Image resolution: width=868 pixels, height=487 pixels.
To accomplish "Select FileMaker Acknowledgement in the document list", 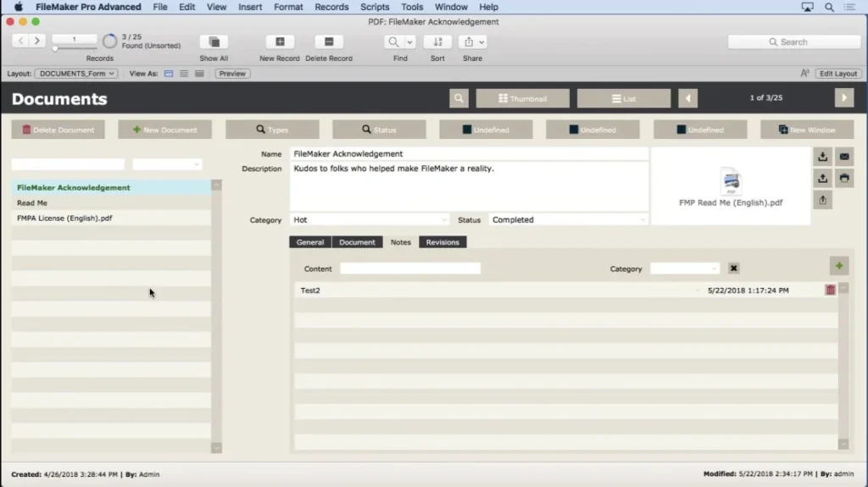I will [x=111, y=188].
